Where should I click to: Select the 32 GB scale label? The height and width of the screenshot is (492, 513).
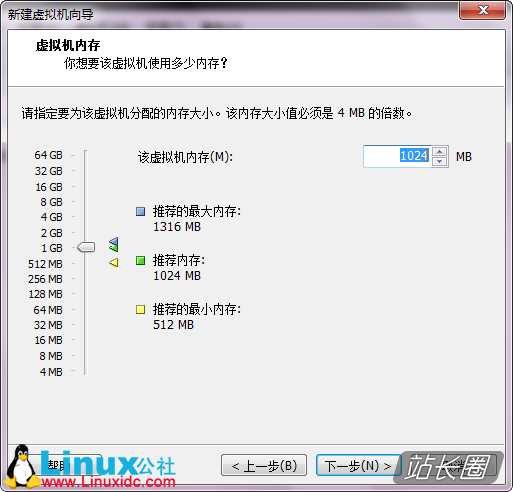pyautogui.click(x=49, y=171)
